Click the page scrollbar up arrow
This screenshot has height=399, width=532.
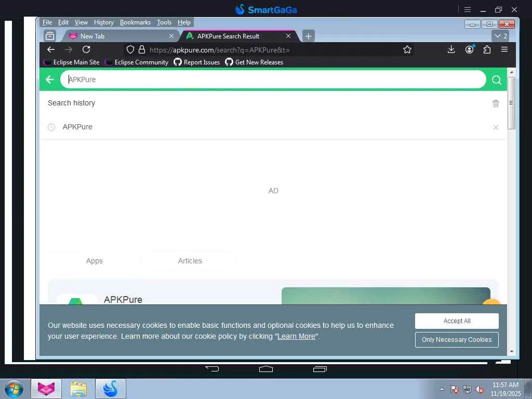[x=511, y=72]
